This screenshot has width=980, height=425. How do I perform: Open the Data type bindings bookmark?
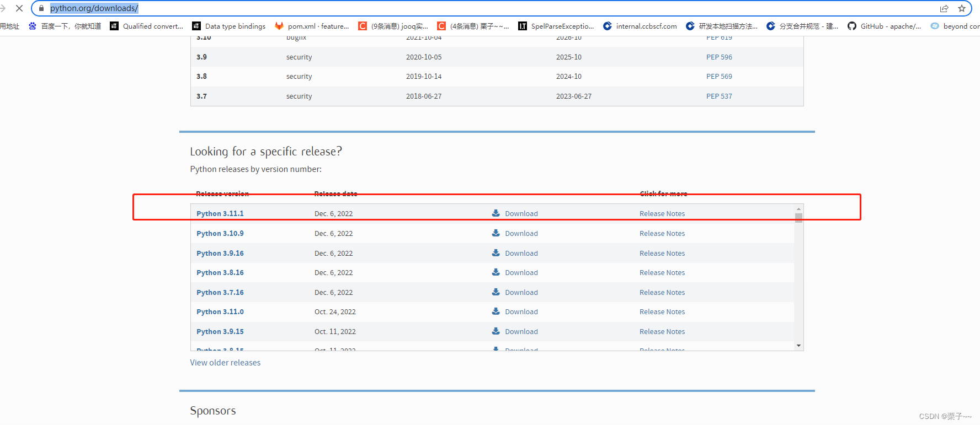229,26
